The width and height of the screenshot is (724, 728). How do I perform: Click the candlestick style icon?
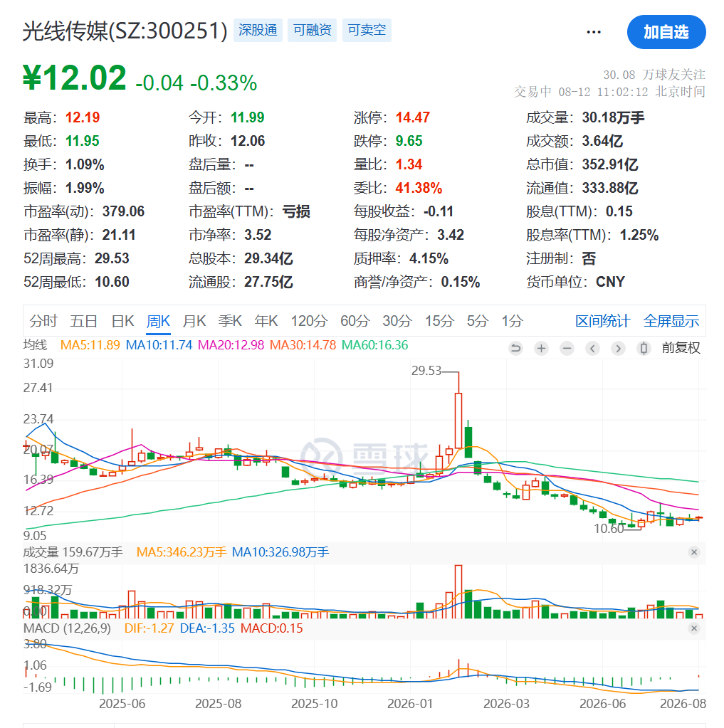click(644, 348)
